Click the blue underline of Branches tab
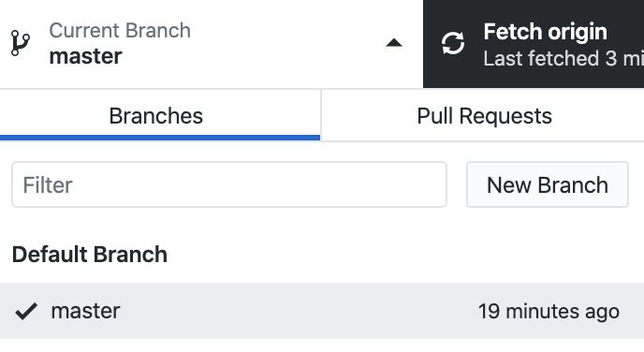The image size is (644, 352). pyautogui.click(x=160, y=138)
